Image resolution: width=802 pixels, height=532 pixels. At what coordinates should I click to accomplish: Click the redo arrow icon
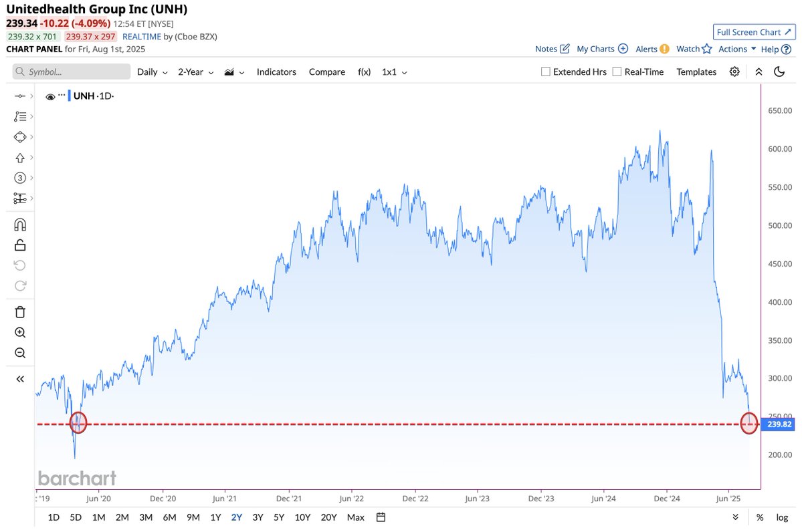[20, 285]
